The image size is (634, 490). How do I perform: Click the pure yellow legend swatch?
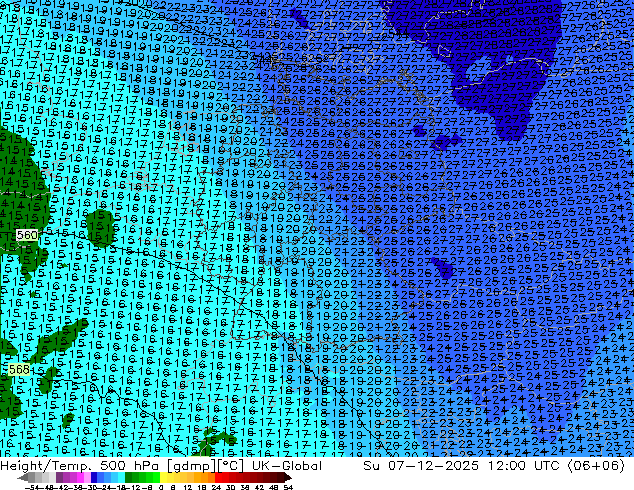[x=163, y=478]
